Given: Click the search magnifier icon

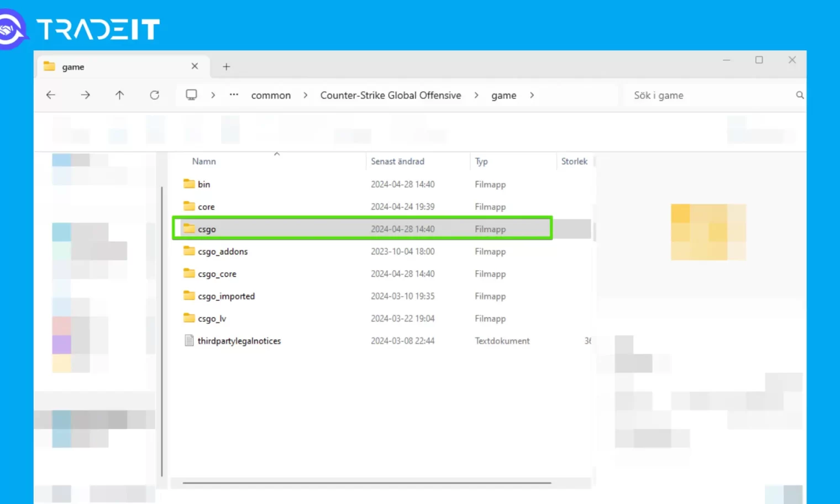Looking at the screenshot, I should click(x=800, y=95).
